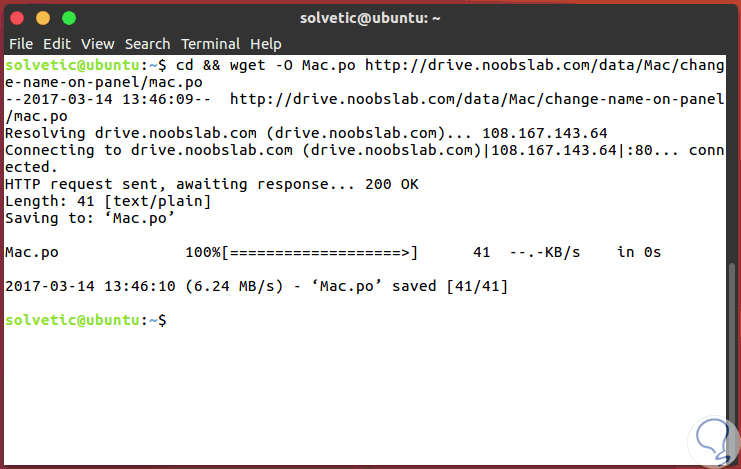The width and height of the screenshot is (741, 469).
Task: Open the Edit menu
Action: point(57,44)
